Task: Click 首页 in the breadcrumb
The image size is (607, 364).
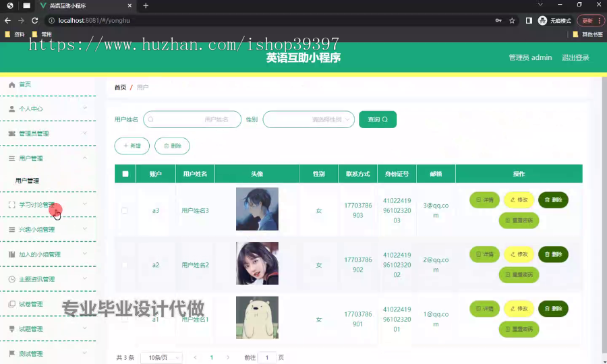Action: click(121, 88)
